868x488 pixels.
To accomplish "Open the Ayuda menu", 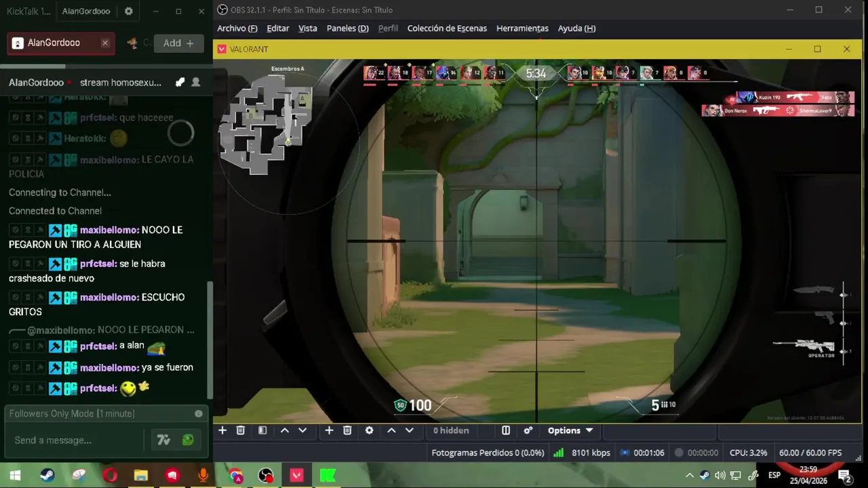I will click(x=576, y=28).
